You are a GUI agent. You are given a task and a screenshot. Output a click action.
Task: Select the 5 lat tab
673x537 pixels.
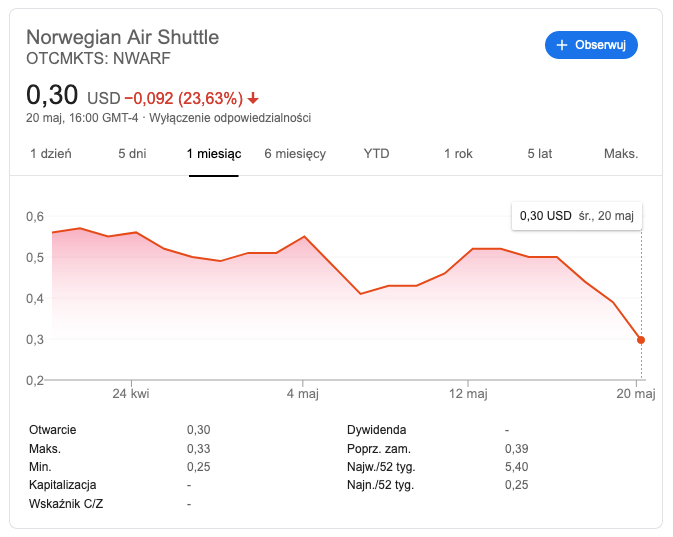point(540,154)
